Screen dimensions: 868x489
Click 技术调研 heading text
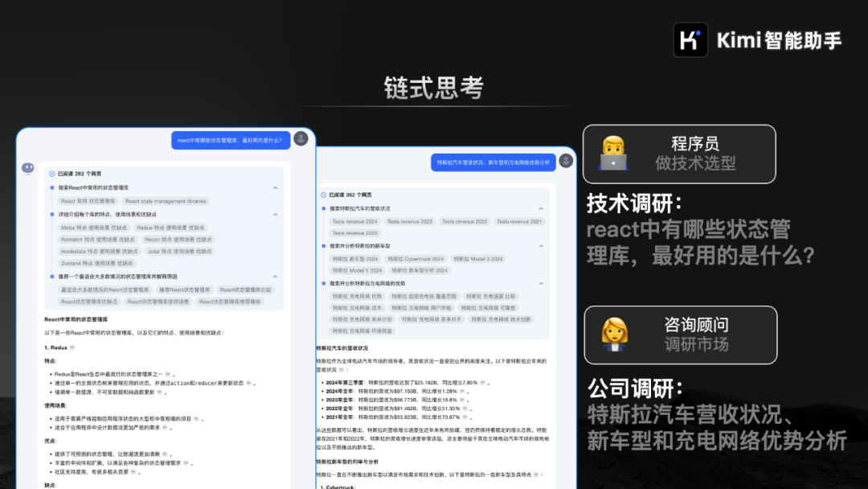tap(634, 203)
